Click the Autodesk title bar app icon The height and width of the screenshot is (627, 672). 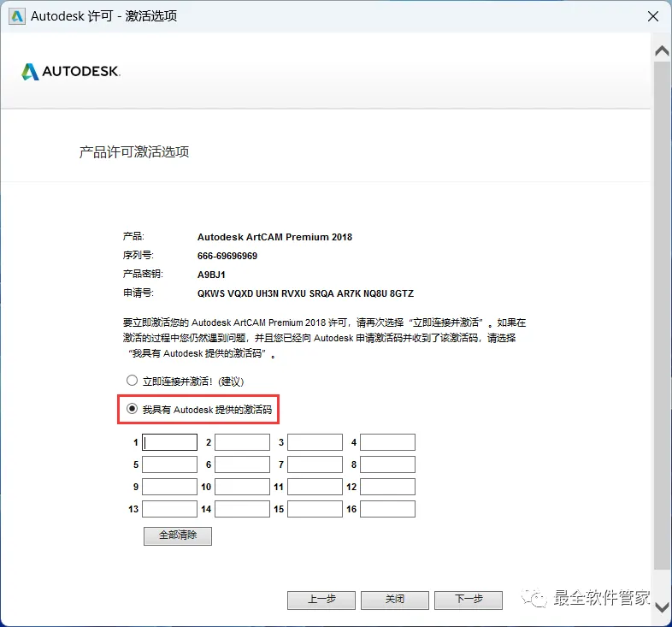(x=17, y=16)
